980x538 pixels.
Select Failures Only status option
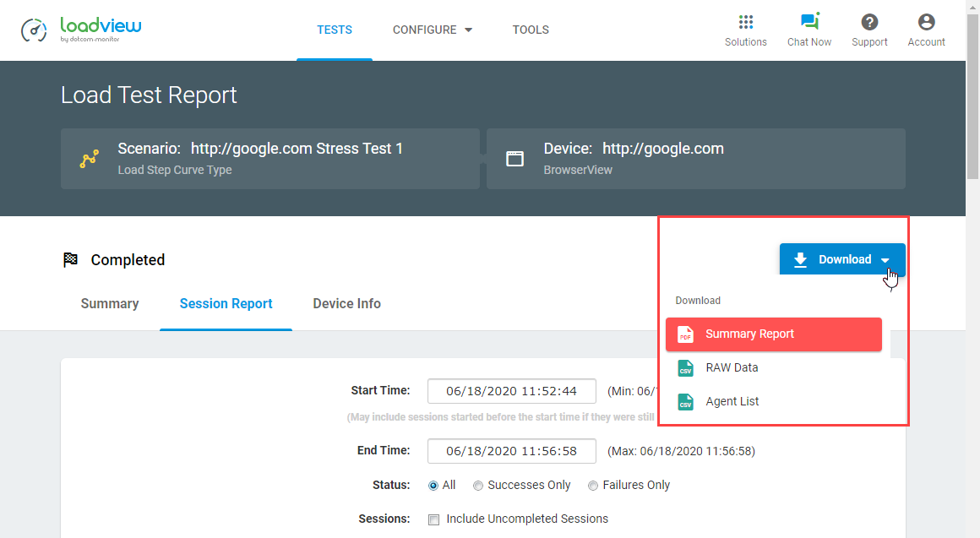click(x=593, y=486)
